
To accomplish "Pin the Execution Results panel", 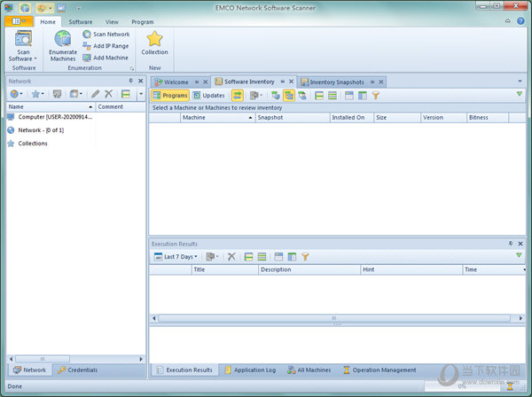I will 511,244.
